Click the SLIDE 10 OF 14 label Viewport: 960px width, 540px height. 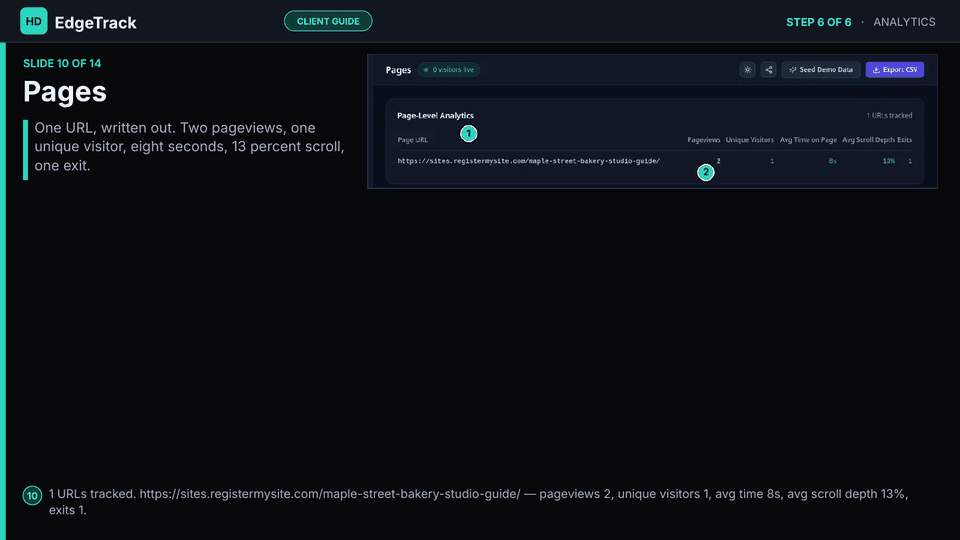[62, 63]
